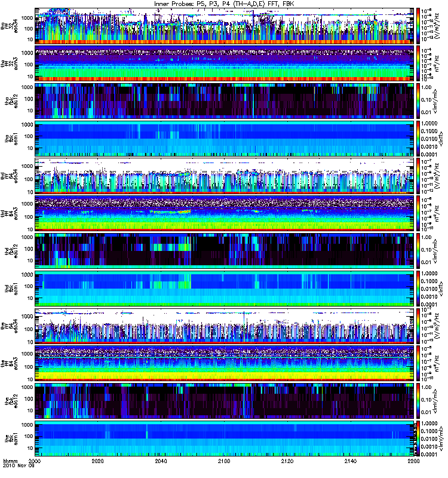
Task: Click the "the fbk edc12" y-axis label
Action: [x=11, y=400]
